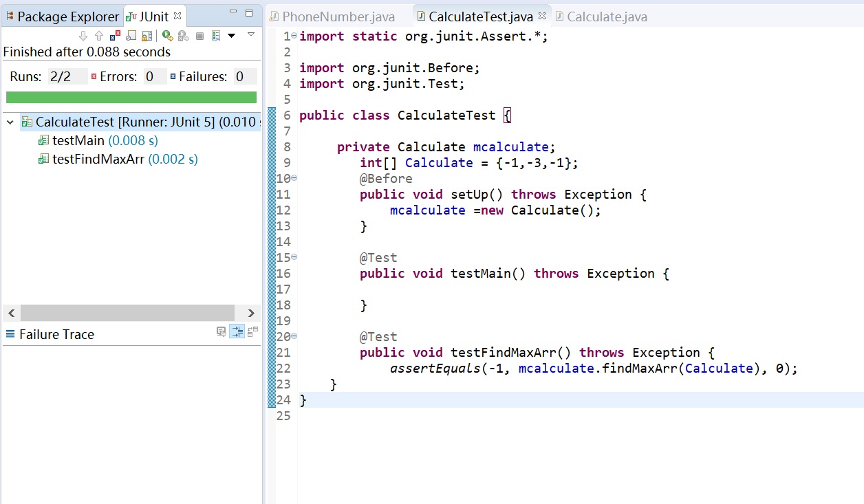Image resolution: width=864 pixels, height=504 pixels.
Task: Click JUnit tree scroll-right arrow
Action: coord(252,313)
